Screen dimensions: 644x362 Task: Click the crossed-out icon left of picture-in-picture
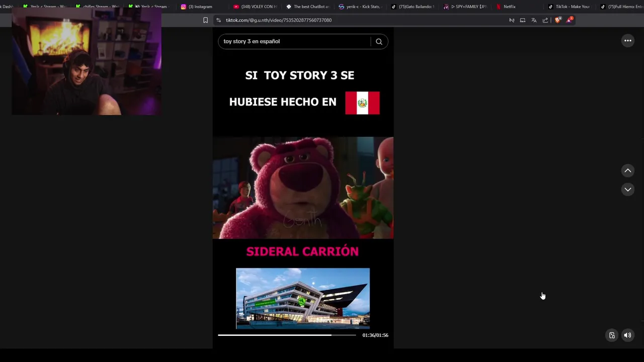pyautogui.click(x=512, y=20)
